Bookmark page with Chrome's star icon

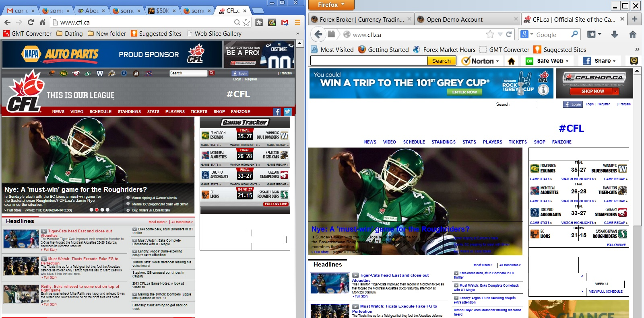click(x=246, y=23)
